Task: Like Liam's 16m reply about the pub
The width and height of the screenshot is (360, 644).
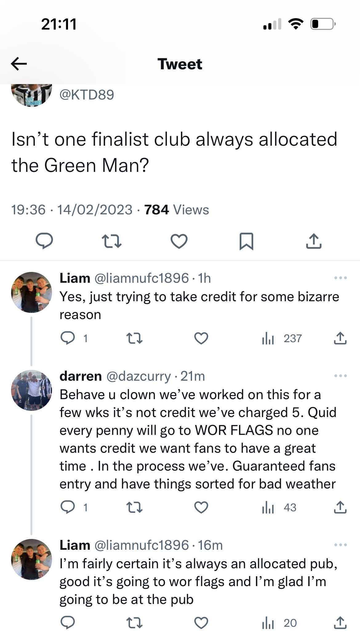Action: pyautogui.click(x=201, y=623)
